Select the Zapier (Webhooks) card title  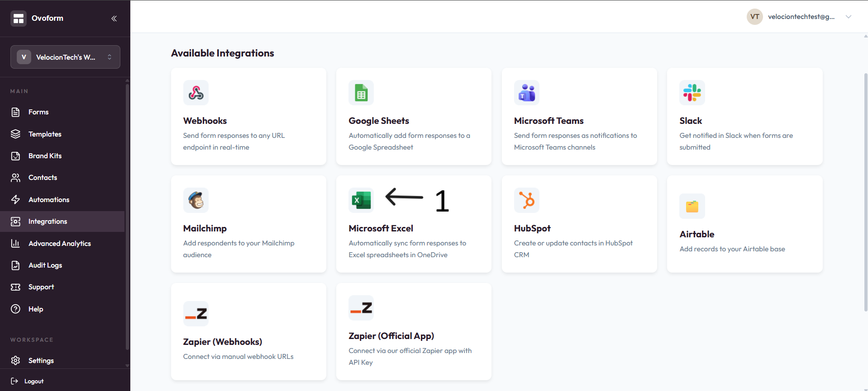223,342
